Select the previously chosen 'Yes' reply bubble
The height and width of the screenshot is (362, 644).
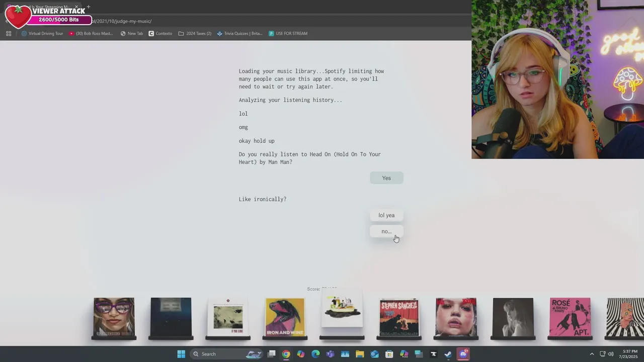386,178
